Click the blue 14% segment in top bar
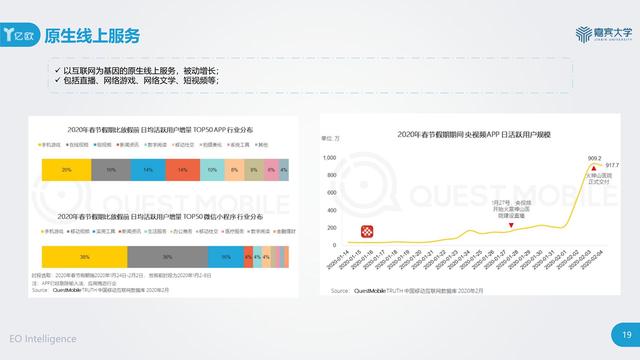Image resolution: width=640 pixels, height=360 pixels. coord(148,170)
